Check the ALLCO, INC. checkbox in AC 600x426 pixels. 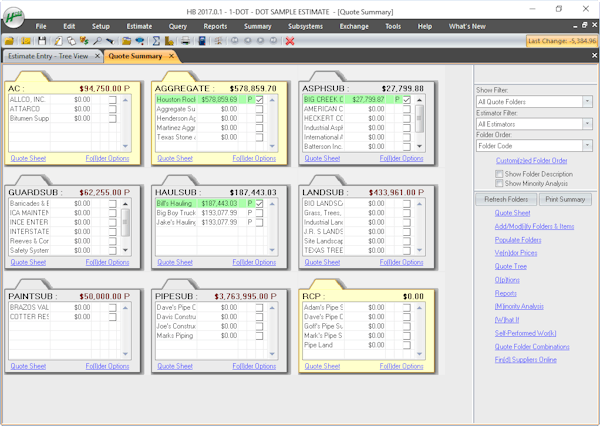(112, 100)
